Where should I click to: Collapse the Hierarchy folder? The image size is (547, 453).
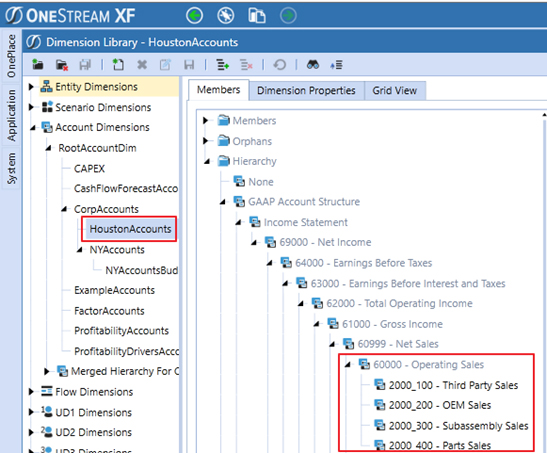click(207, 161)
